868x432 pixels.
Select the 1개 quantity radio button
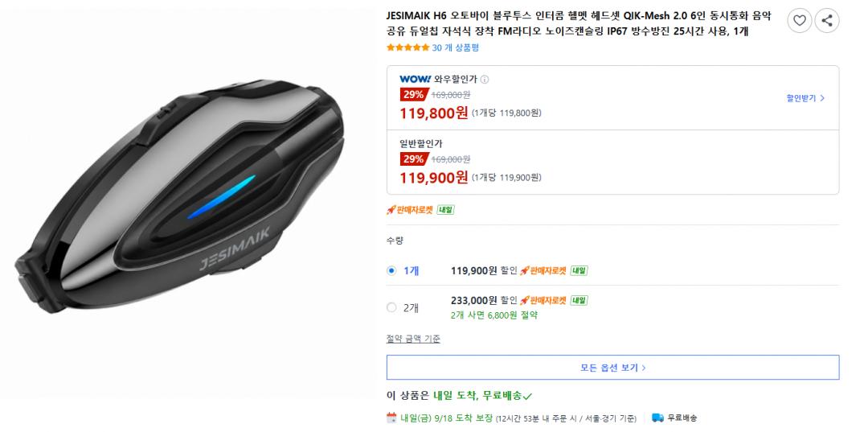[x=391, y=271]
